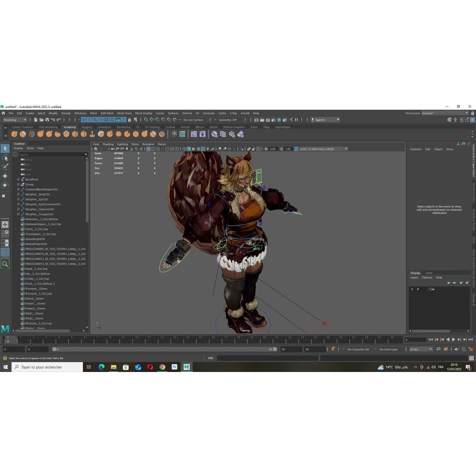Open the Deform menu
Image resolution: width=476 pixels, height=476 pixels.
[x=187, y=113]
